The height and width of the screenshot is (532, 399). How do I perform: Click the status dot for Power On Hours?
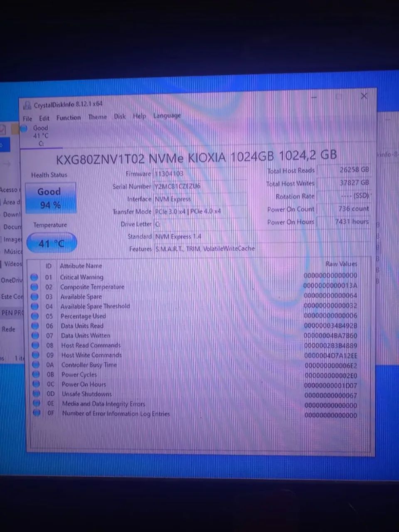click(37, 384)
